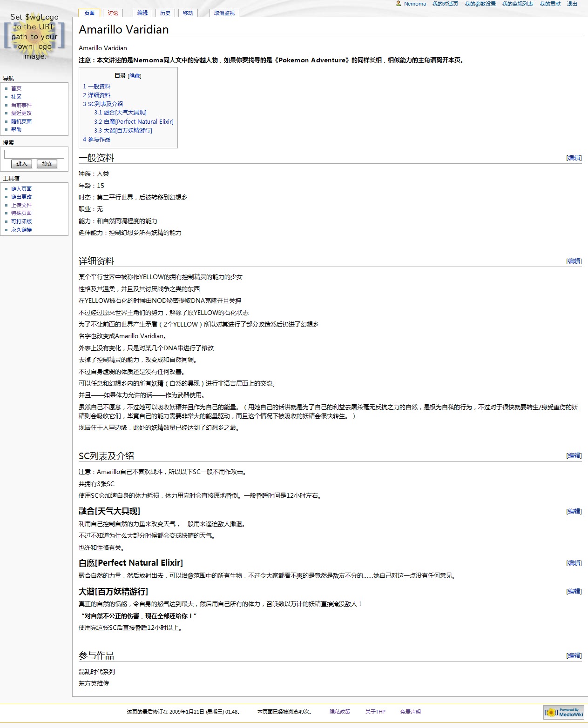Viewport: 588px width, 728px height.
Task: Open 我的参数设置 preferences
Action: 480,4
